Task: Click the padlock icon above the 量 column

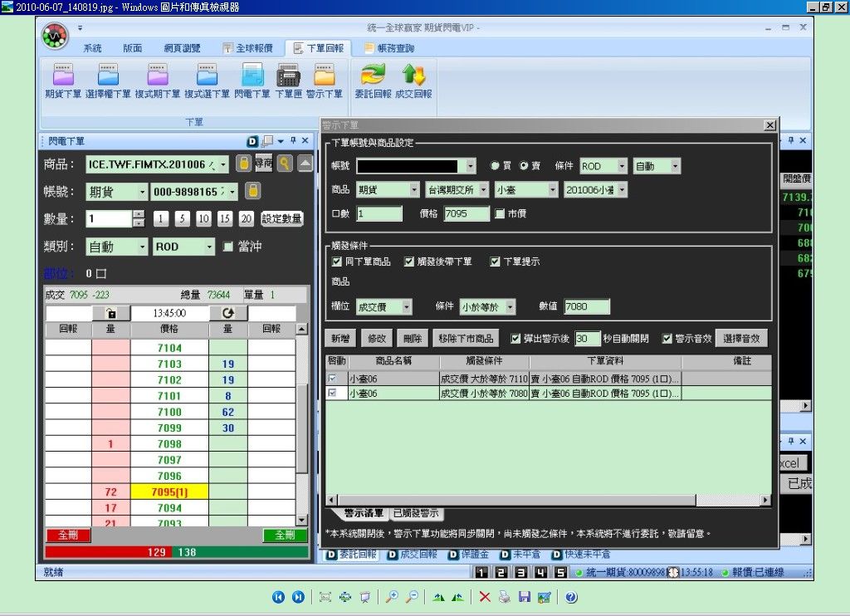Action: coord(111,313)
